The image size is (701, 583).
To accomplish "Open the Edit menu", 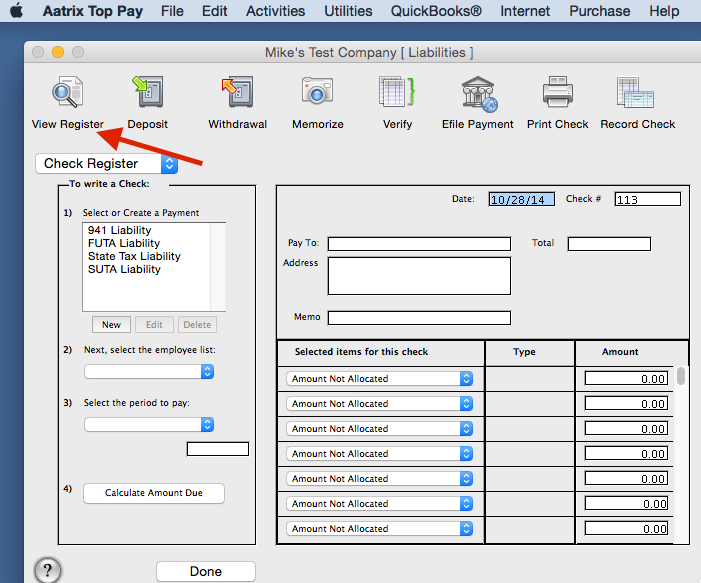I will [x=215, y=11].
